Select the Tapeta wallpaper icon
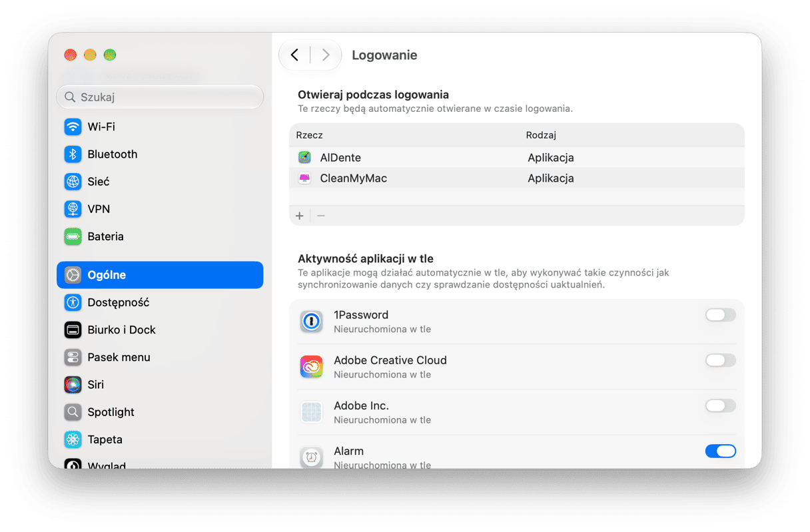The width and height of the screenshot is (810, 532). pos(73,439)
